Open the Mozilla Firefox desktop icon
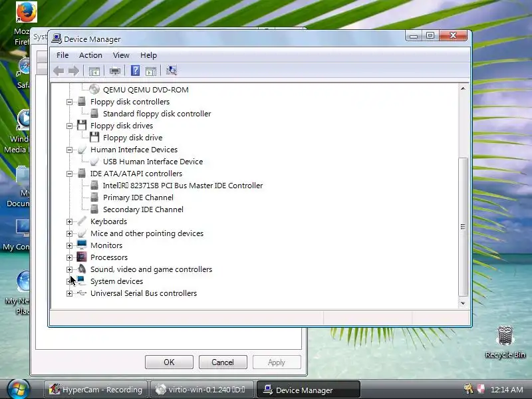532x399 pixels. tap(26, 12)
